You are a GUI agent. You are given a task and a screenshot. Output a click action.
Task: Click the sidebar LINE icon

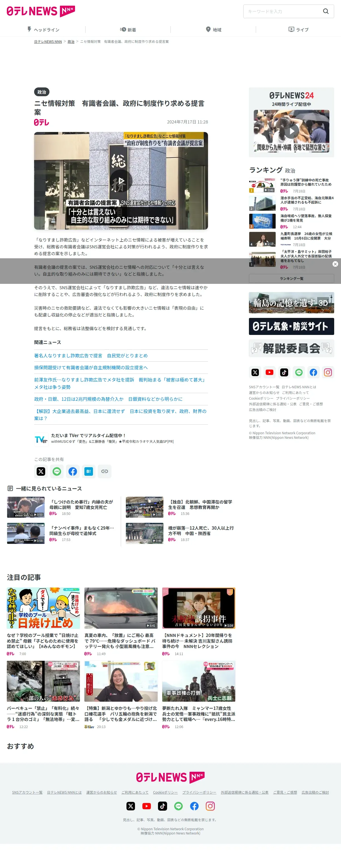click(x=299, y=372)
